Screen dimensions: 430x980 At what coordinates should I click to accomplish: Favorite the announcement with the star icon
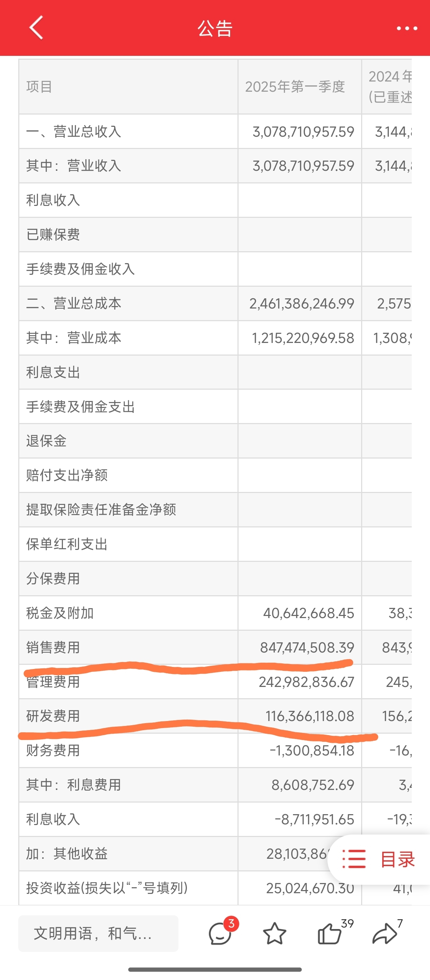pyautogui.click(x=274, y=933)
